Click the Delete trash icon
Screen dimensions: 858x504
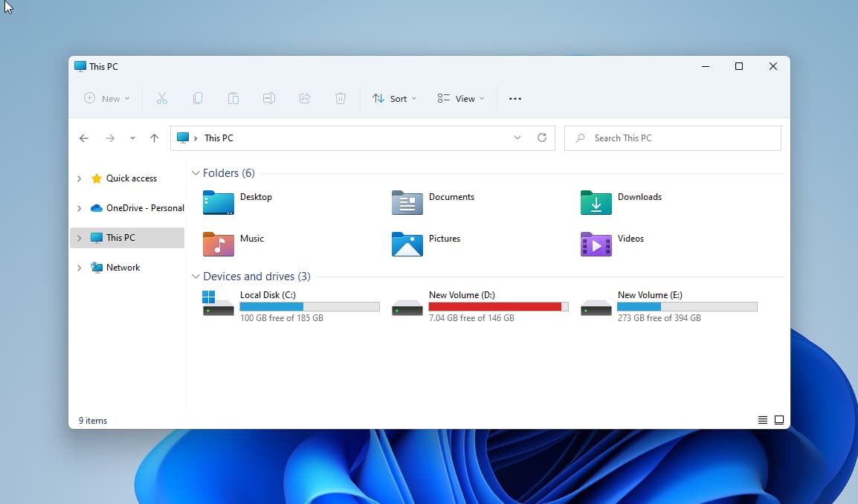[x=341, y=97]
